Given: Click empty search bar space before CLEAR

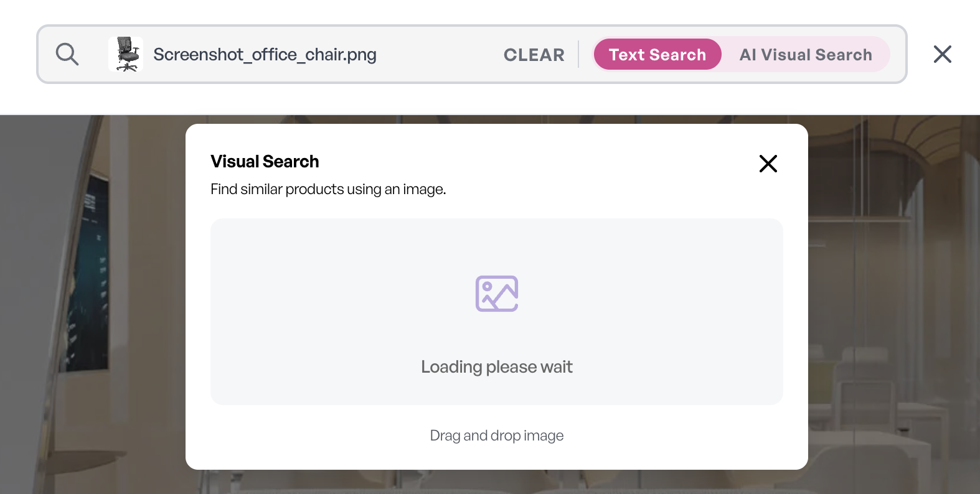Looking at the screenshot, I should tap(439, 55).
